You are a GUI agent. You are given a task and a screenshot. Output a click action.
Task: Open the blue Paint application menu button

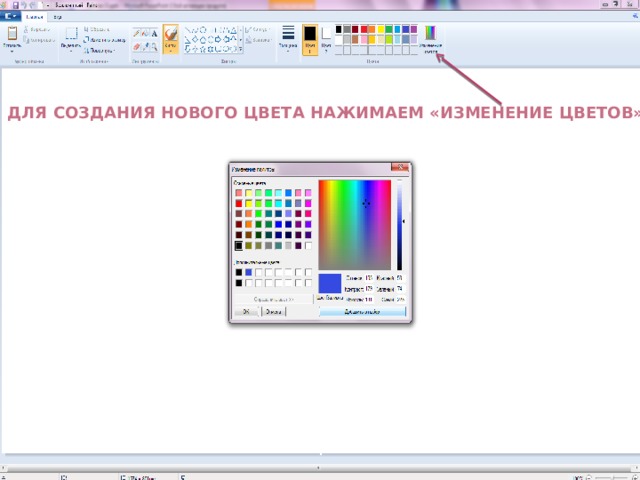click(x=10, y=16)
